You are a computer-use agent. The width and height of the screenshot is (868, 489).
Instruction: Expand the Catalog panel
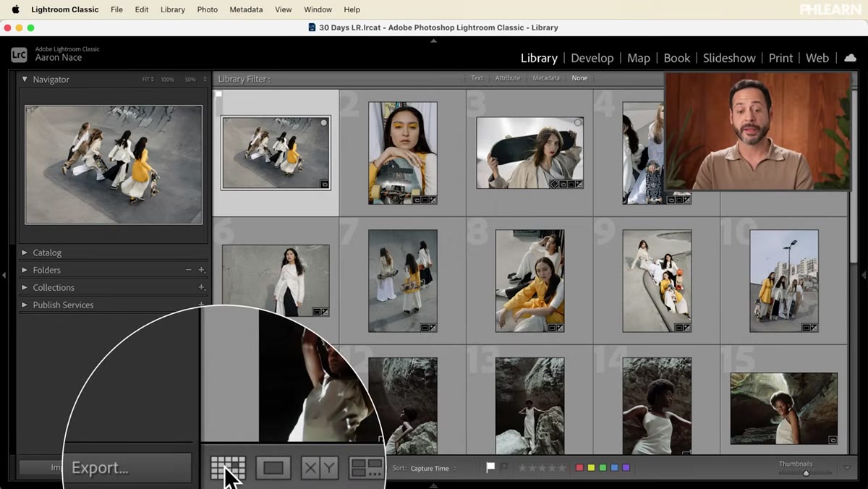pyautogui.click(x=25, y=252)
